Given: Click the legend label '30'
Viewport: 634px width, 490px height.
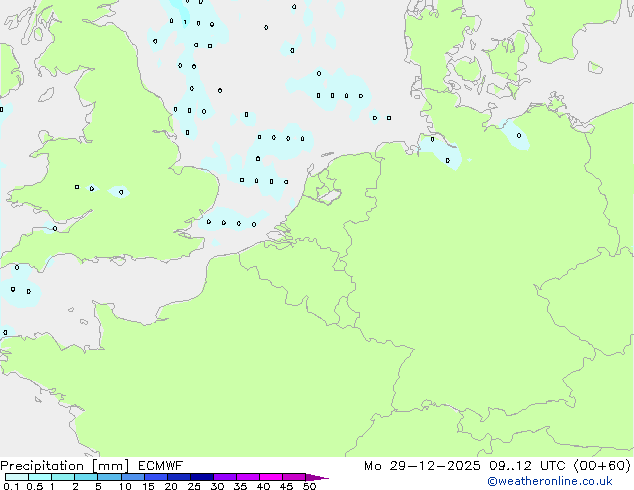Looking at the screenshot, I should (217, 486).
